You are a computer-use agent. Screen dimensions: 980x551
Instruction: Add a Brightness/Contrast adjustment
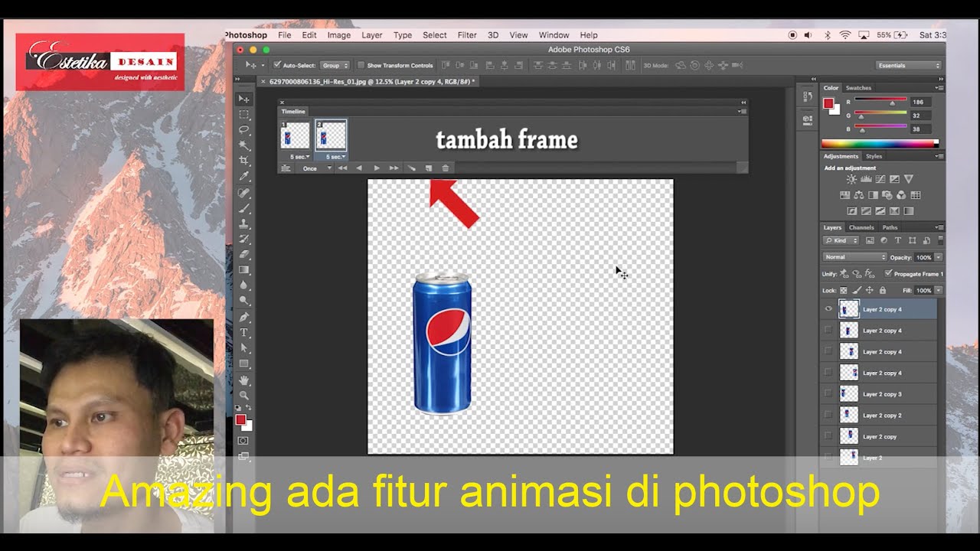click(x=851, y=179)
